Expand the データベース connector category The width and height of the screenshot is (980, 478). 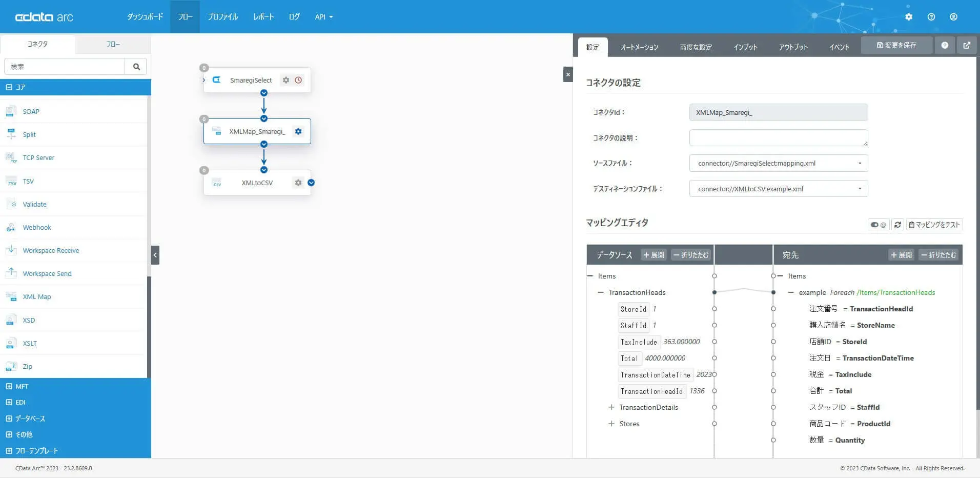[9, 419]
